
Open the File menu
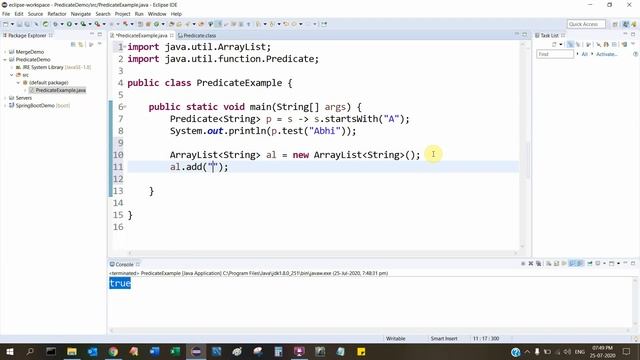(6, 14)
